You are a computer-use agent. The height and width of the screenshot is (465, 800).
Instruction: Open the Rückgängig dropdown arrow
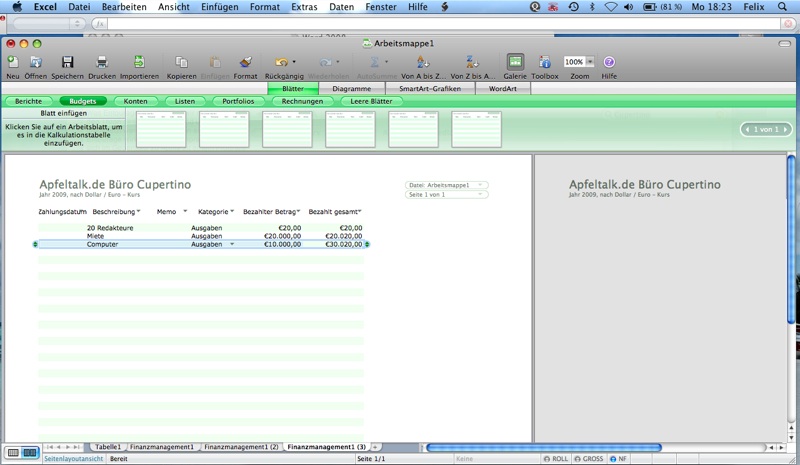pos(294,62)
